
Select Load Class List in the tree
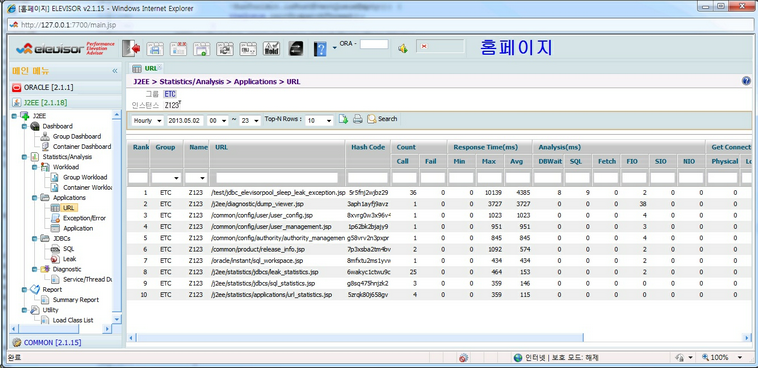click(x=73, y=320)
